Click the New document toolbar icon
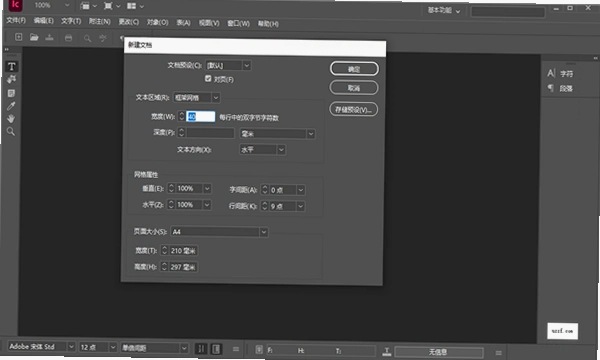Image resolution: width=600 pixels, height=360 pixels. tap(18, 37)
